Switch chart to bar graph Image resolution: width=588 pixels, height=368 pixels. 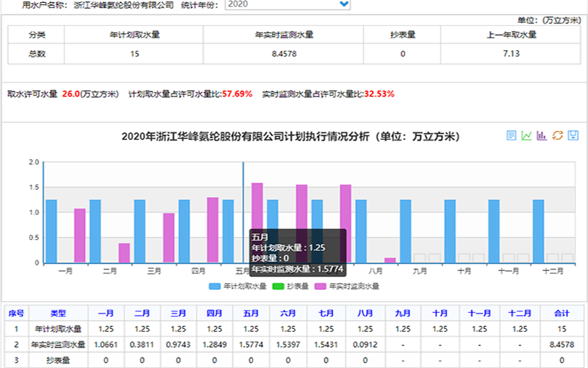click(542, 135)
